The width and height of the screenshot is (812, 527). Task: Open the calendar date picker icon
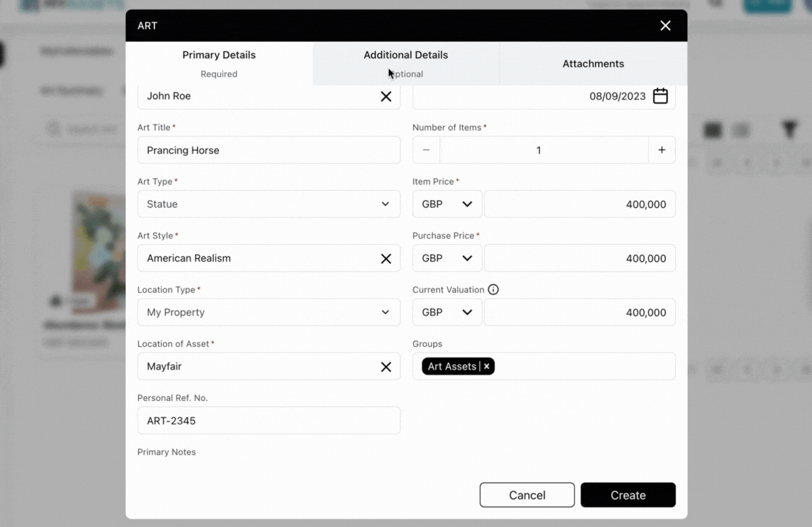coord(660,95)
